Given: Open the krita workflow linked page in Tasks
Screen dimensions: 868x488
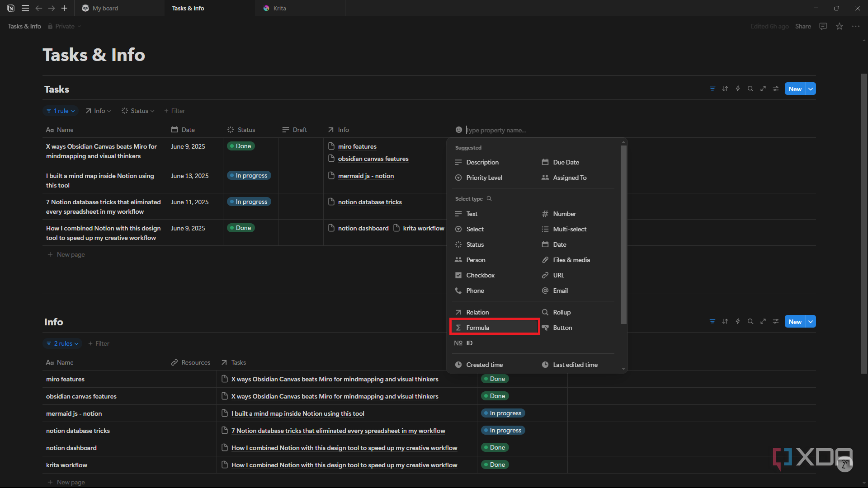Looking at the screenshot, I should [x=424, y=228].
